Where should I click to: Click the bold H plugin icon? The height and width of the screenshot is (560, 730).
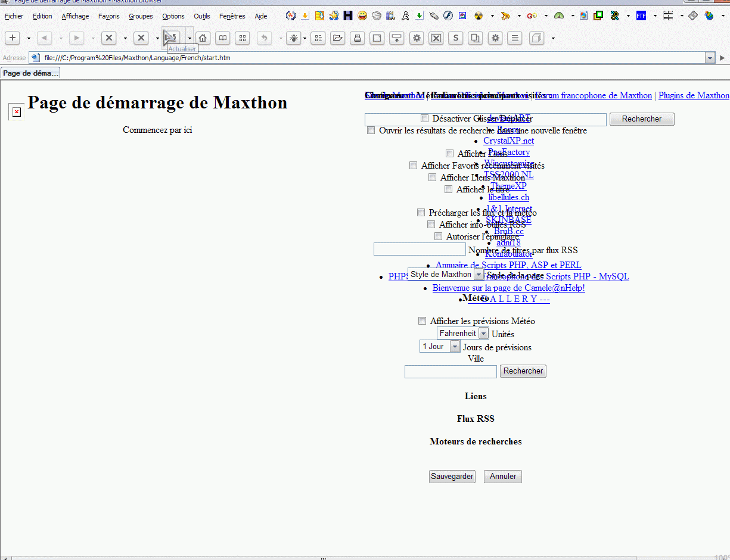pos(348,16)
